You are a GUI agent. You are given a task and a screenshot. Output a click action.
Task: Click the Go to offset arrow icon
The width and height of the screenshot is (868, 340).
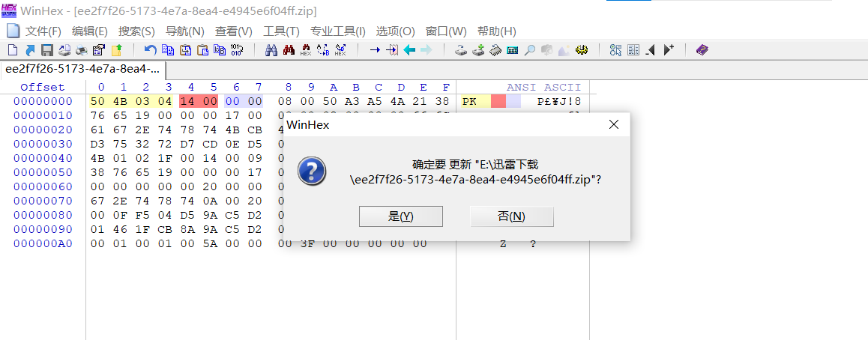375,49
